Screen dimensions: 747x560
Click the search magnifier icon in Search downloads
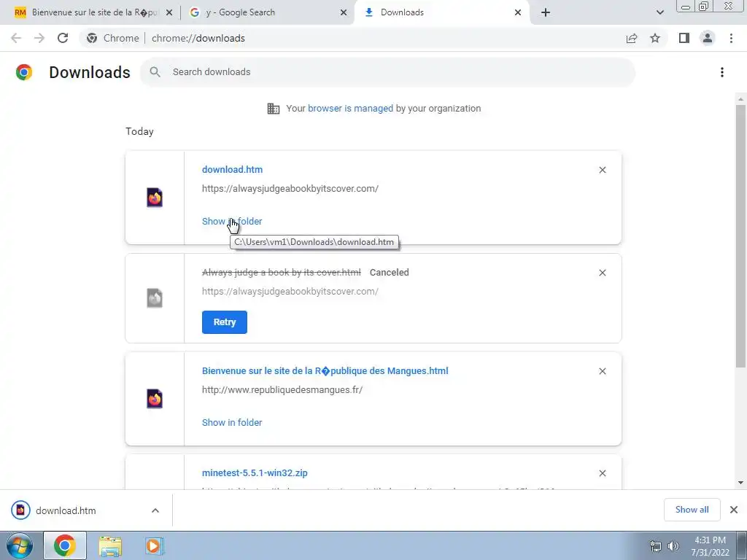155,72
